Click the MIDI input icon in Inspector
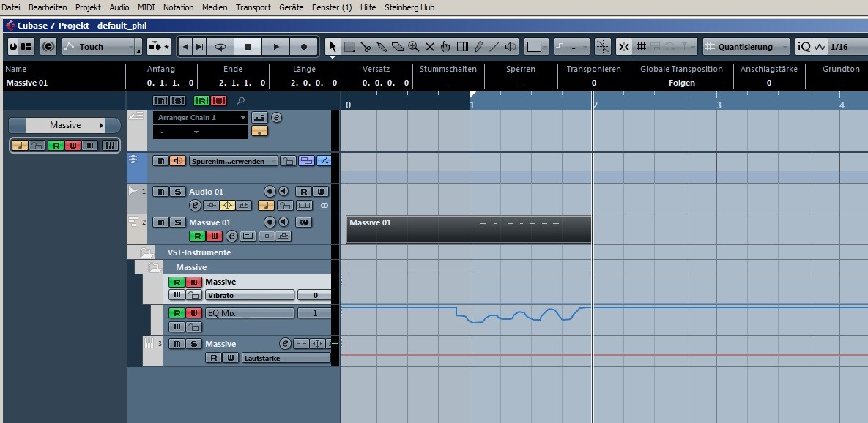The height and width of the screenshot is (423, 868). 110,146
